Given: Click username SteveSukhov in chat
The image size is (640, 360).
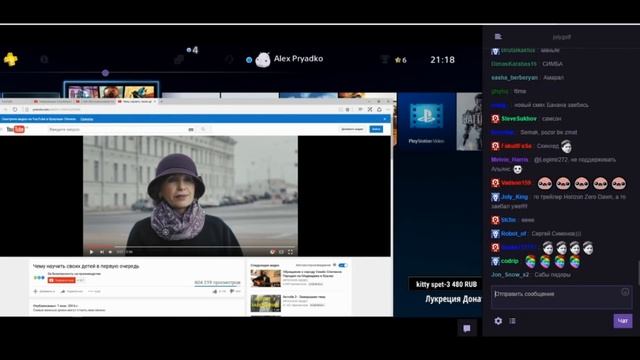Looking at the screenshot, I should tap(519, 119).
